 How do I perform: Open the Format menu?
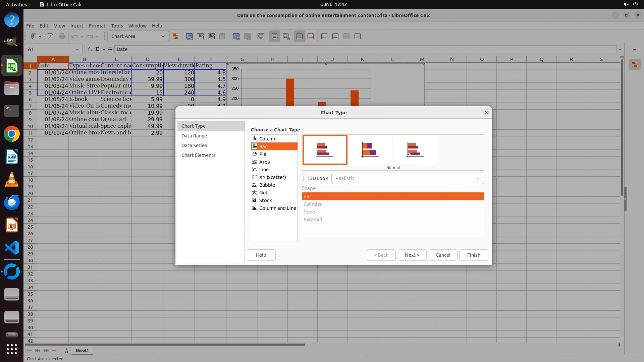tap(97, 26)
